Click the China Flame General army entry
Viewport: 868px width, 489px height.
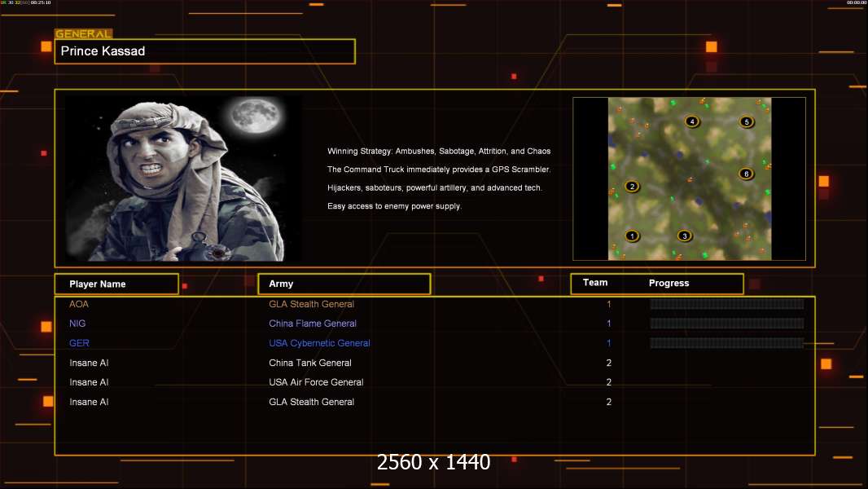[x=313, y=324]
